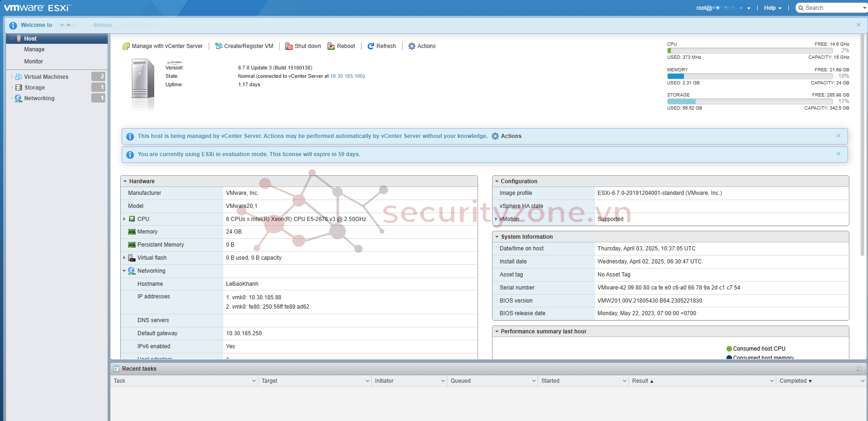This screenshot has width=868, height=421.
Task: Select the Networking icon in navigator
Action: 19,98
